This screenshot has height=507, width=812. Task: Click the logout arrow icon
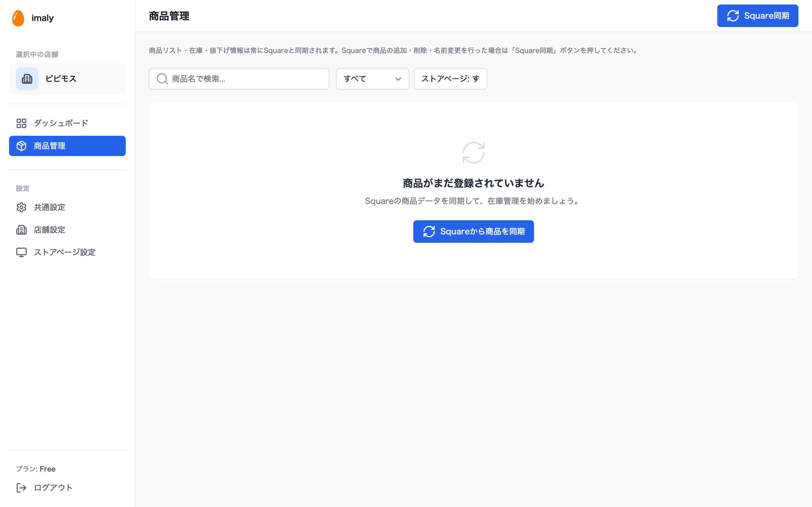click(x=21, y=488)
